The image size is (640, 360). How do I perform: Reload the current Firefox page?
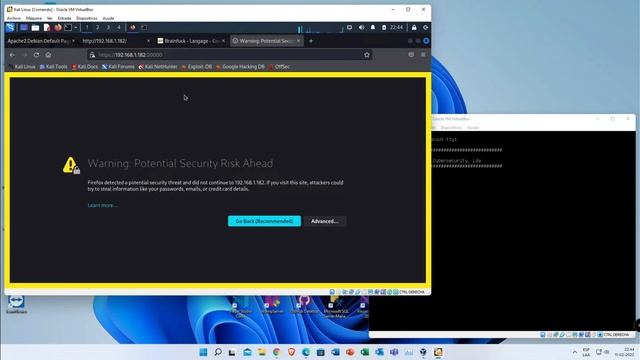pos(36,55)
